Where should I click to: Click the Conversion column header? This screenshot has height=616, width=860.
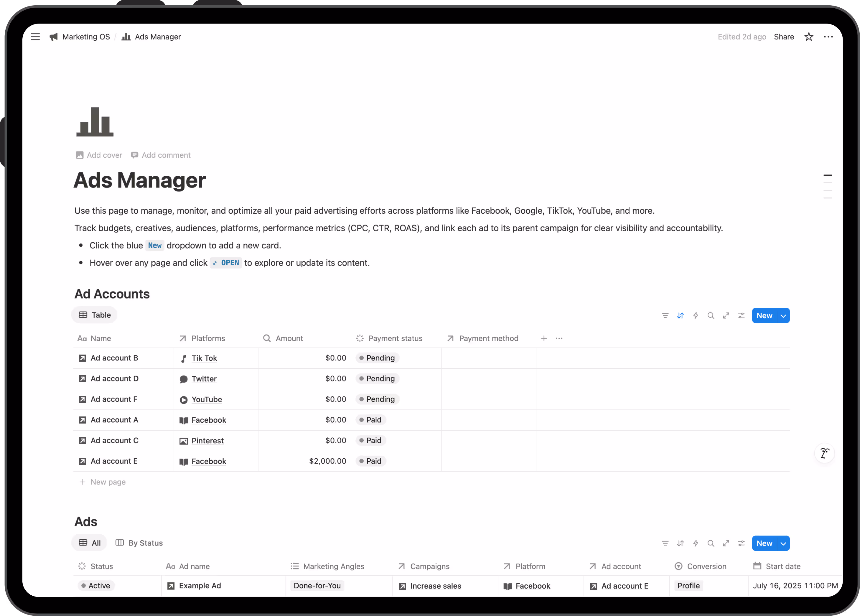pyautogui.click(x=701, y=566)
